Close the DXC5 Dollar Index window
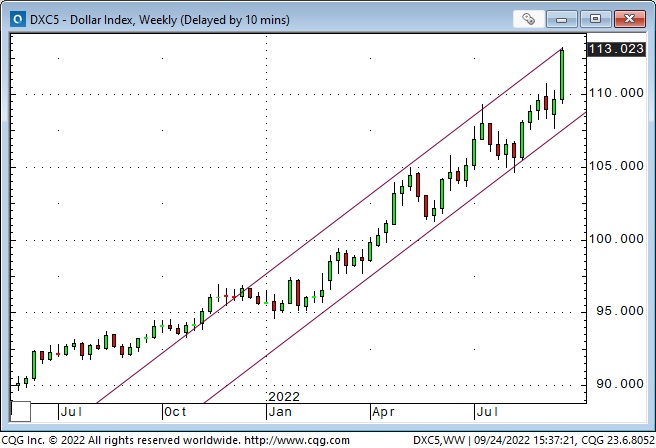Image resolution: width=656 pixels, height=448 pixels. click(629, 19)
